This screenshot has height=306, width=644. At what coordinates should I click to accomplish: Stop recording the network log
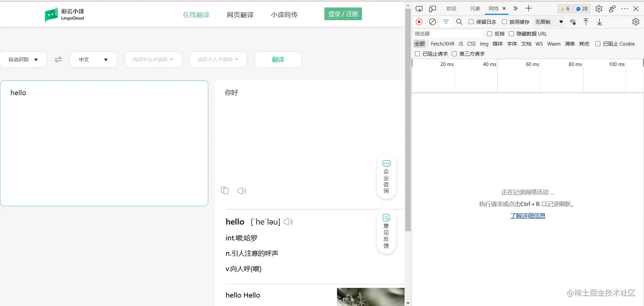(419, 22)
